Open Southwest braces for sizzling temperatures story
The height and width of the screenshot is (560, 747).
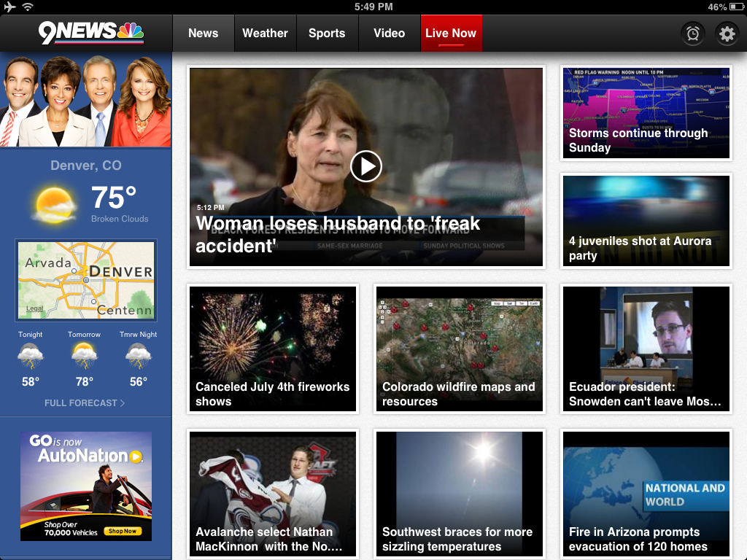[460, 494]
